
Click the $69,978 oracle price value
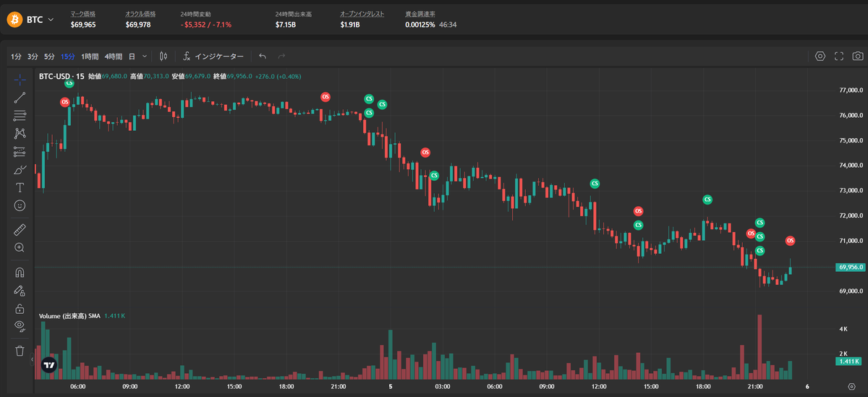(x=138, y=25)
